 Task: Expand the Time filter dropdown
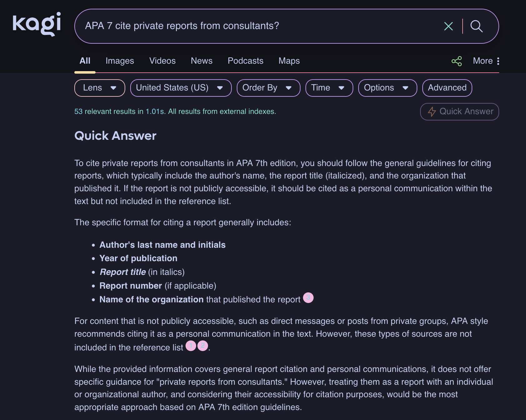click(329, 88)
